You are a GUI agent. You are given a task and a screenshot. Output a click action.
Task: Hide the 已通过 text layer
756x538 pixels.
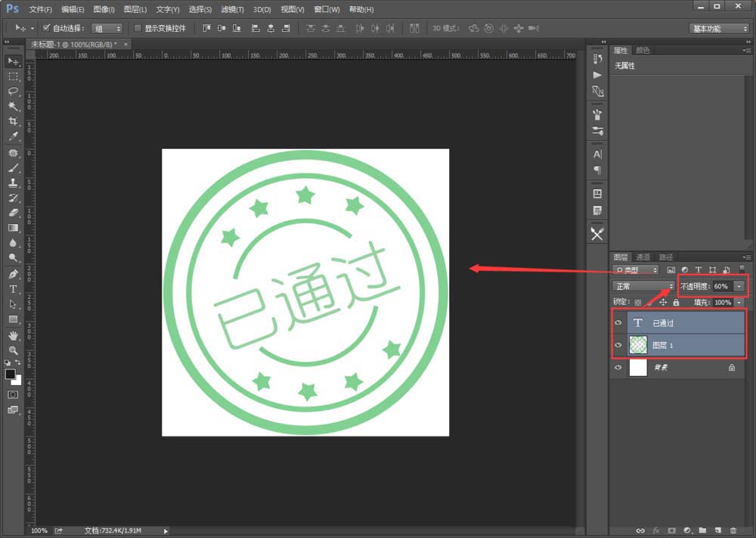click(x=618, y=322)
